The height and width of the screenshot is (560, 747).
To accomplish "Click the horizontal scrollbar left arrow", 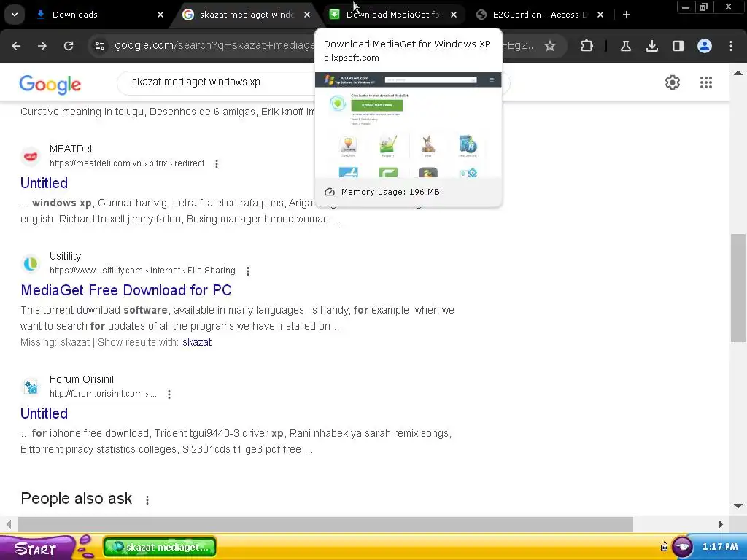I will coord(9,524).
